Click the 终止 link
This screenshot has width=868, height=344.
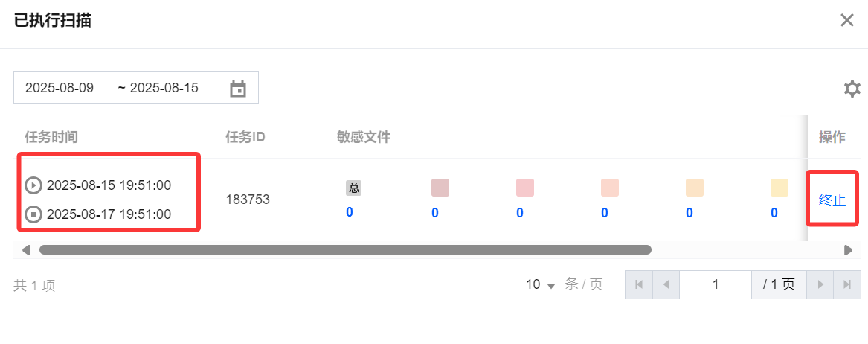pyautogui.click(x=832, y=199)
